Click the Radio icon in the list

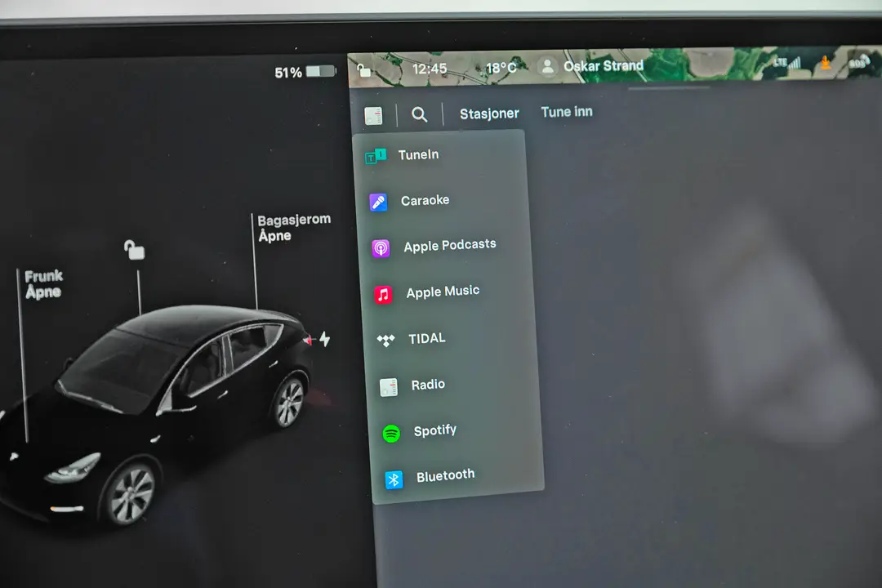coord(388,387)
